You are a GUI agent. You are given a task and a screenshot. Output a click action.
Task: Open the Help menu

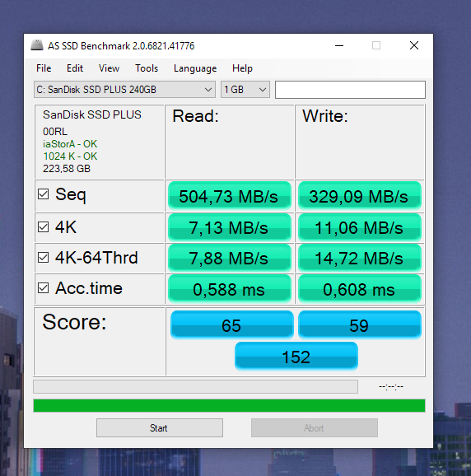pyautogui.click(x=242, y=68)
